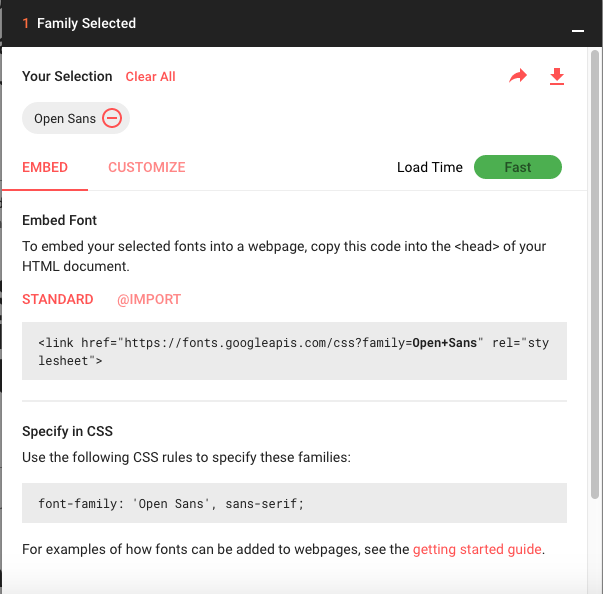Minimize the Family Selected drawer
This screenshot has width=603, height=594.
pos(578,31)
